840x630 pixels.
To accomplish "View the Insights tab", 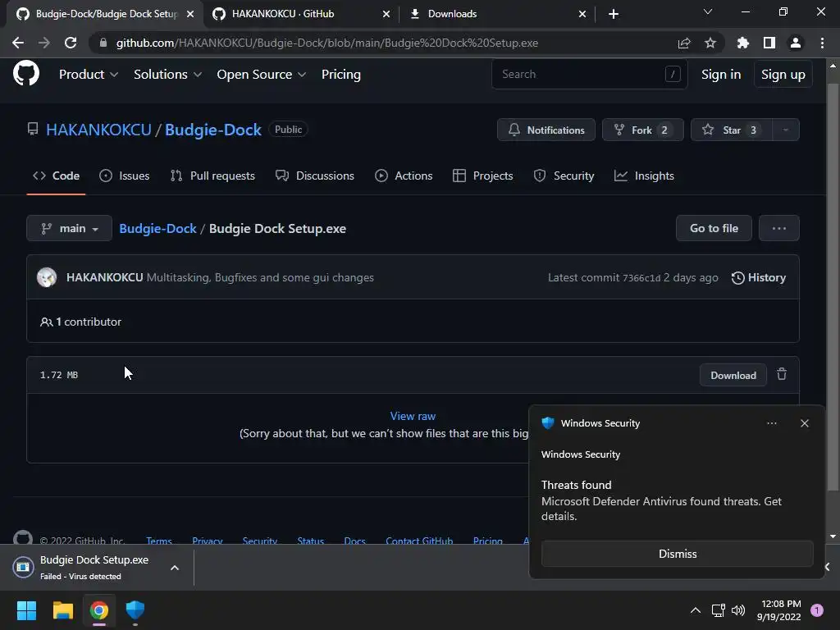I will [644, 176].
